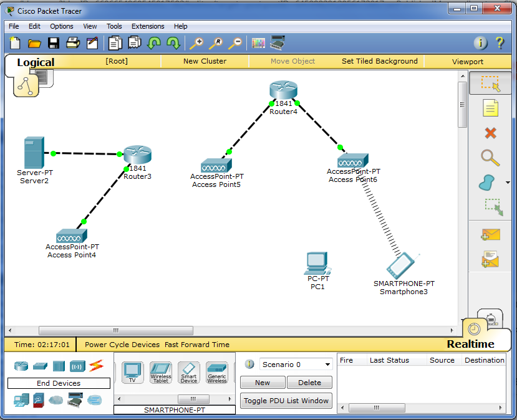Click the Undo green arrow icon
This screenshot has height=420, width=517.
(x=154, y=43)
